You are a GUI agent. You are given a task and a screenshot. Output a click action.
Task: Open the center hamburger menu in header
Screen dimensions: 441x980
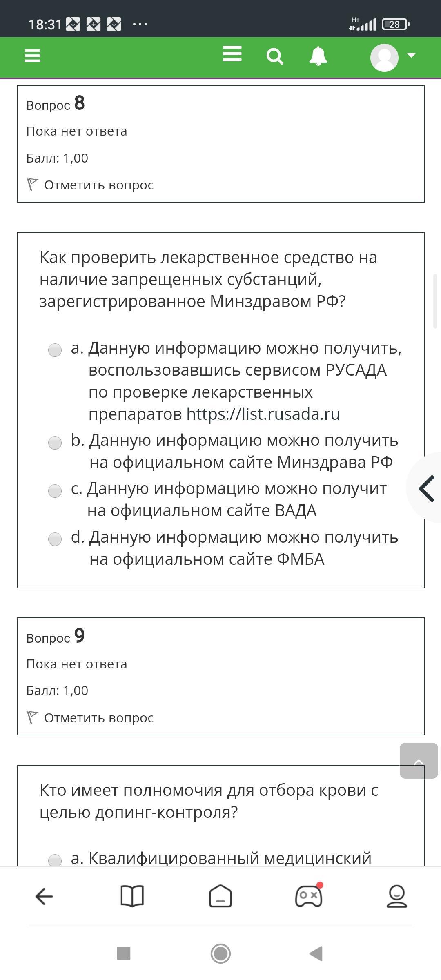click(232, 54)
